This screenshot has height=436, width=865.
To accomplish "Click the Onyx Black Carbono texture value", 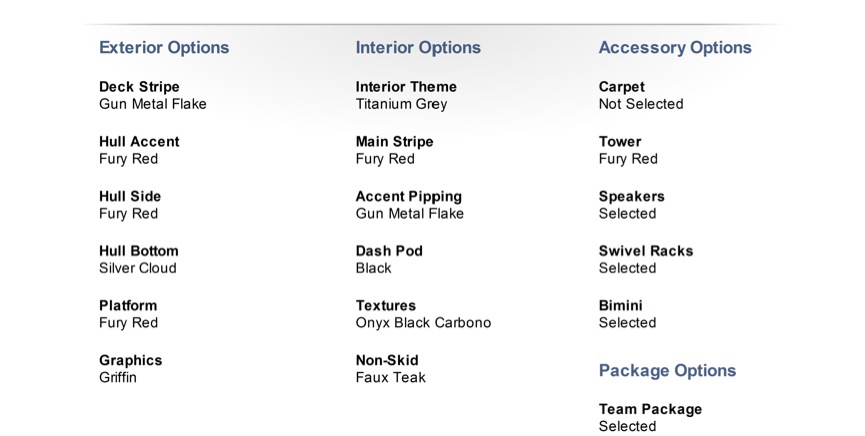I will click(x=423, y=323).
